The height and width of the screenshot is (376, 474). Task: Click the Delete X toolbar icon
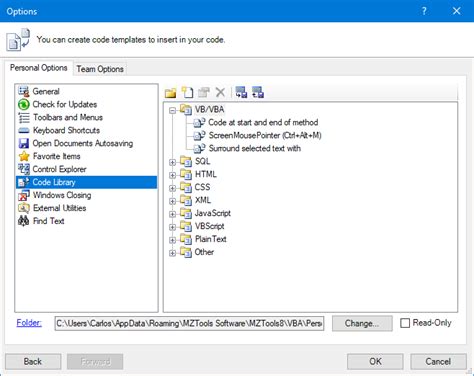click(x=220, y=92)
